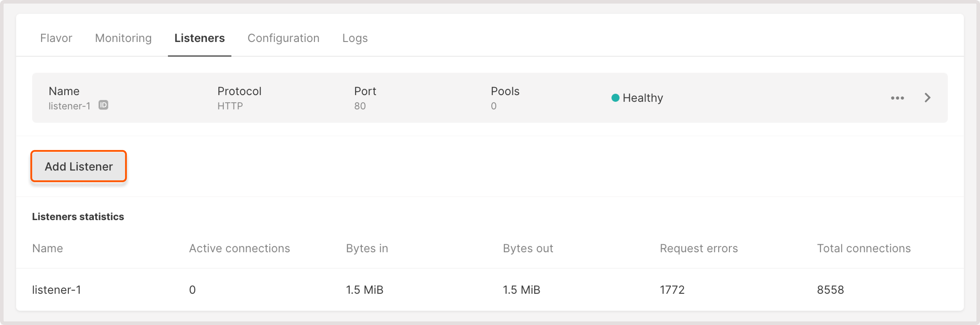
Task: Click the Request errors value 1772
Action: click(672, 290)
